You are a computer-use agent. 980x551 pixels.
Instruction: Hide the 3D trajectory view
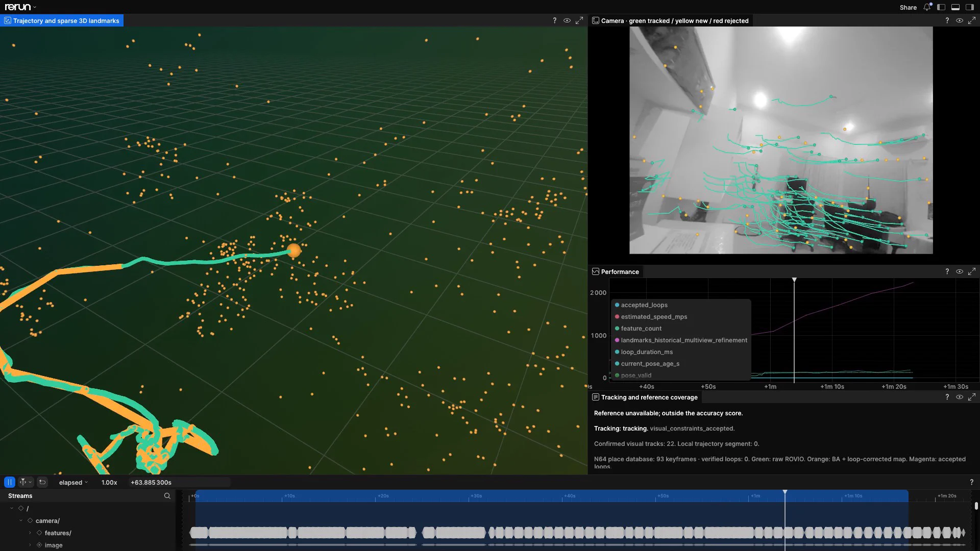[567, 20]
